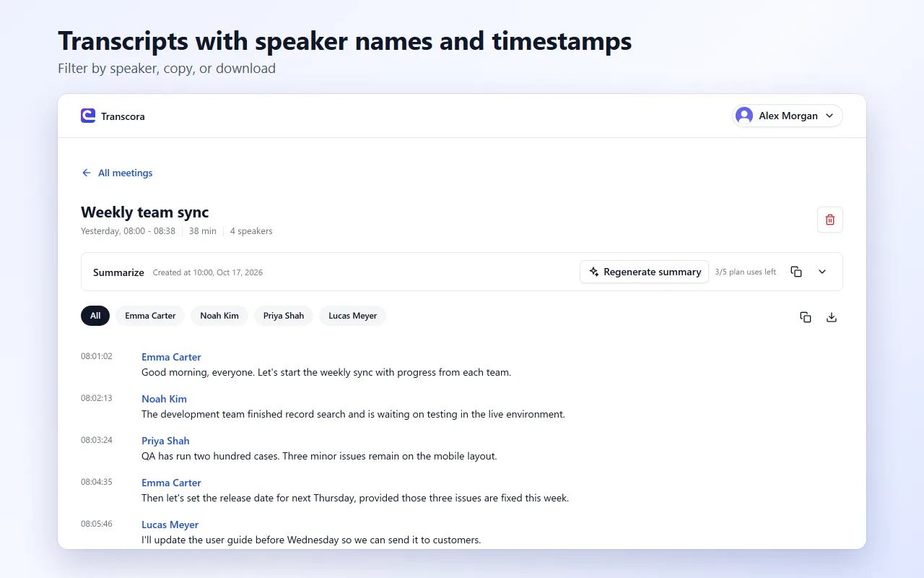Click the '38 min' duration text
Viewport: 924px width, 578px height.
point(203,231)
